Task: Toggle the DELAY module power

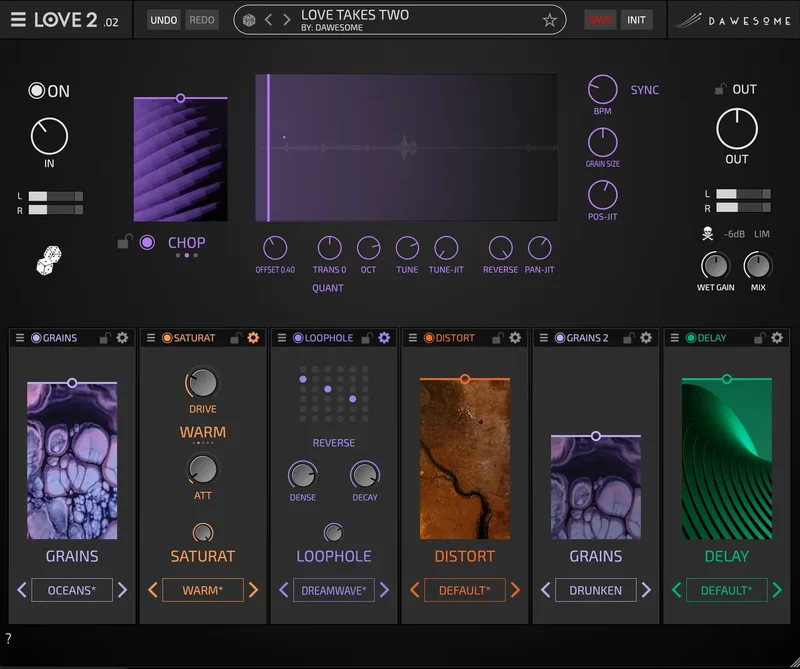Action: [x=691, y=338]
